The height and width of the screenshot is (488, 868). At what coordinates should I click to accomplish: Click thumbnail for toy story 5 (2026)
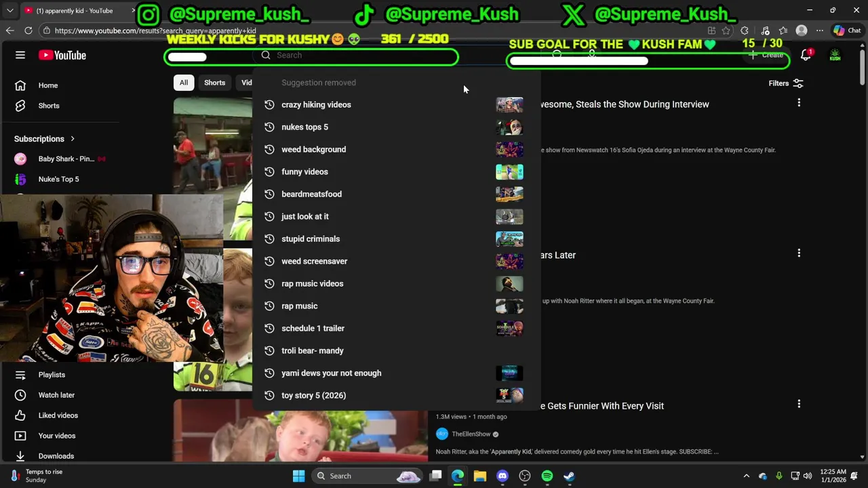click(509, 395)
